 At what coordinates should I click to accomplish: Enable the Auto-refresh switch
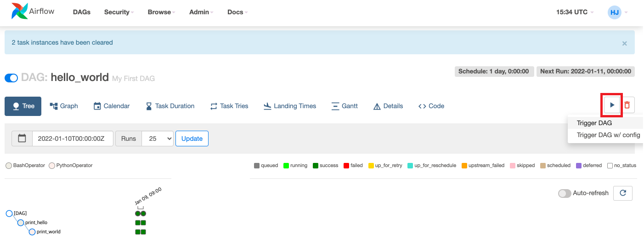(565, 193)
